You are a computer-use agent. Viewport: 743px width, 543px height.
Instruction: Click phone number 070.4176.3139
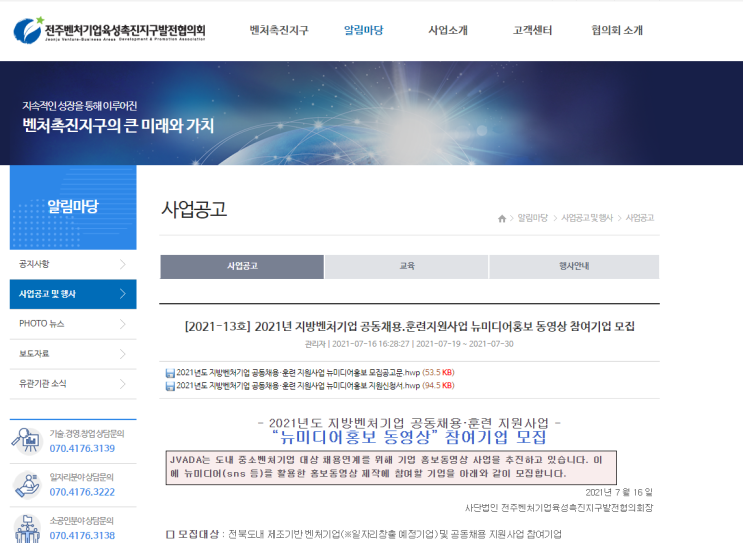coord(82,449)
